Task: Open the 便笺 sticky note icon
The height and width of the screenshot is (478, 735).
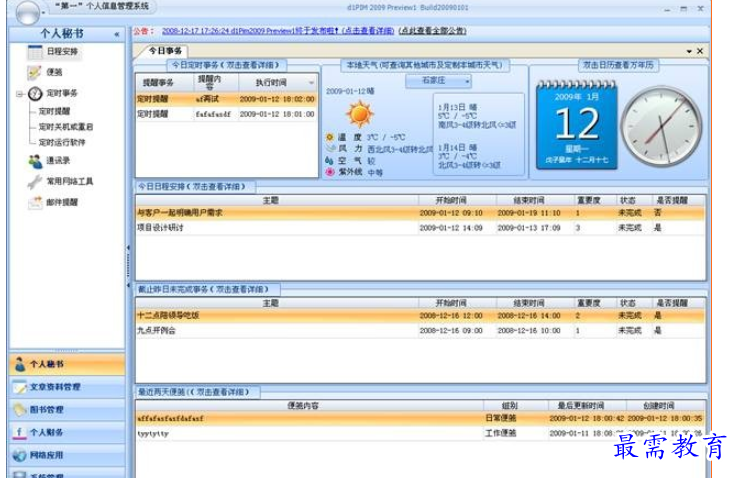Action: (35, 72)
